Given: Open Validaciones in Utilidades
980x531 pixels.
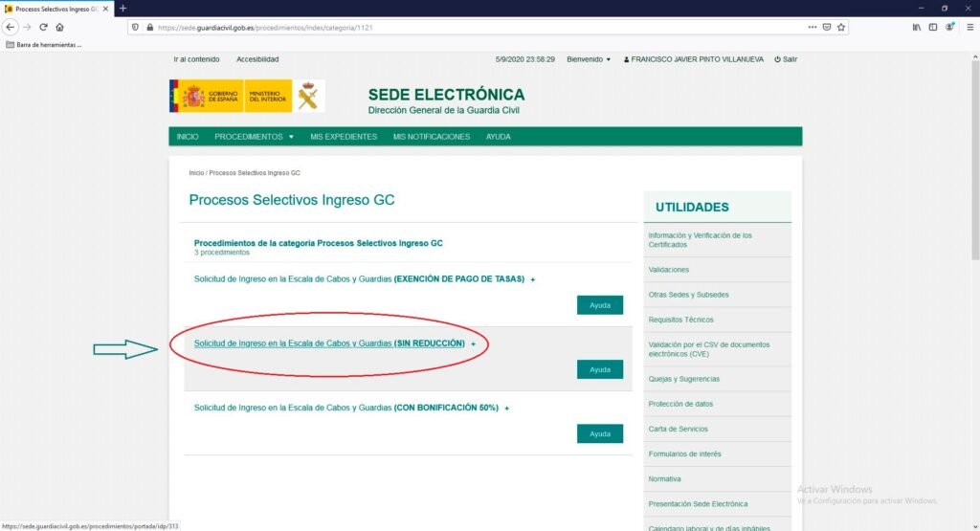Looking at the screenshot, I should tap(669, 270).
